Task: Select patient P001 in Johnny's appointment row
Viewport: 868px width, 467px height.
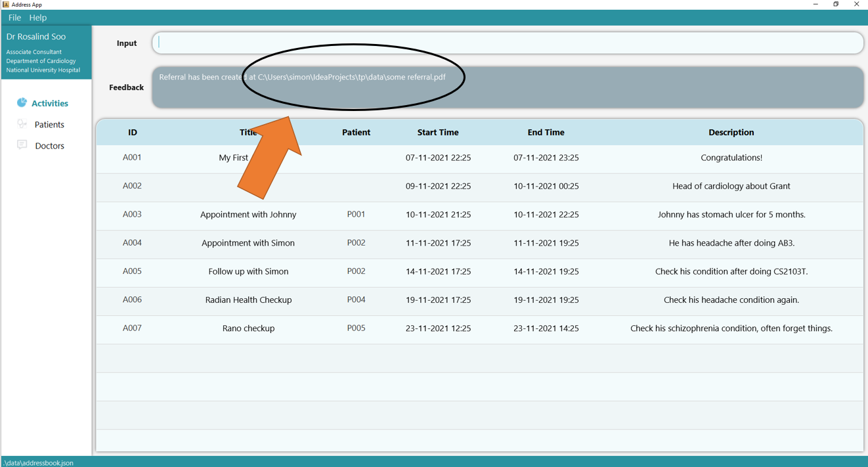Action: point(356,214)
